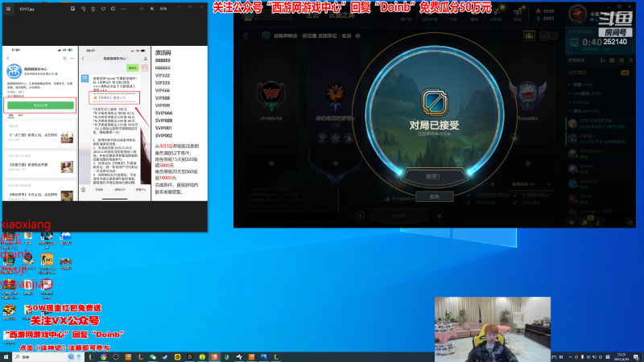Select friend Doinb in the friends list

(x=600, y=199)
